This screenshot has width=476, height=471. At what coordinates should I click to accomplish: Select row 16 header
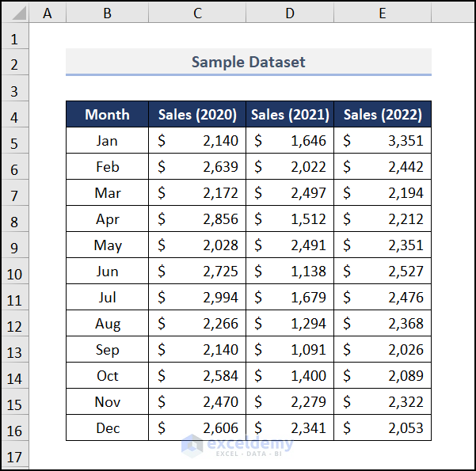click(x=14, y=430)
